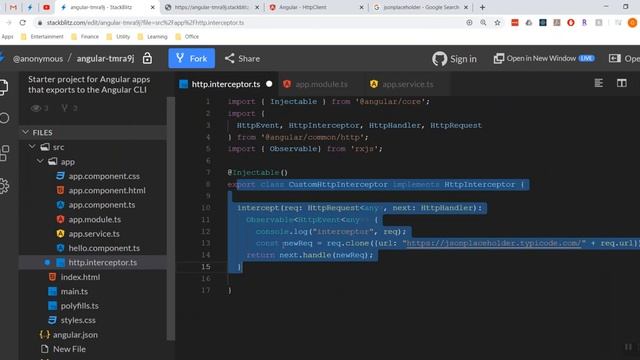The image size is (640, 360).
Task: Switch to the jsonplaceholder Google Search tab
Action: (420, 7)
